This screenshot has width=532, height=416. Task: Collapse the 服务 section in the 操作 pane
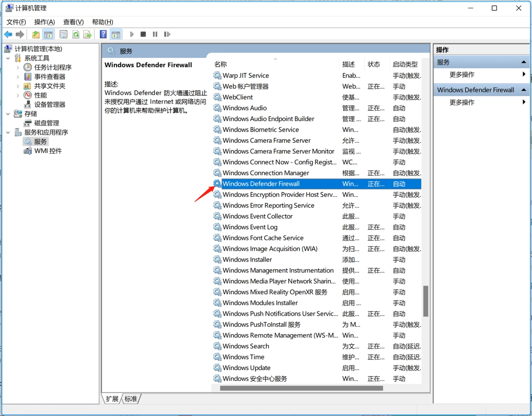pos(524,62)
